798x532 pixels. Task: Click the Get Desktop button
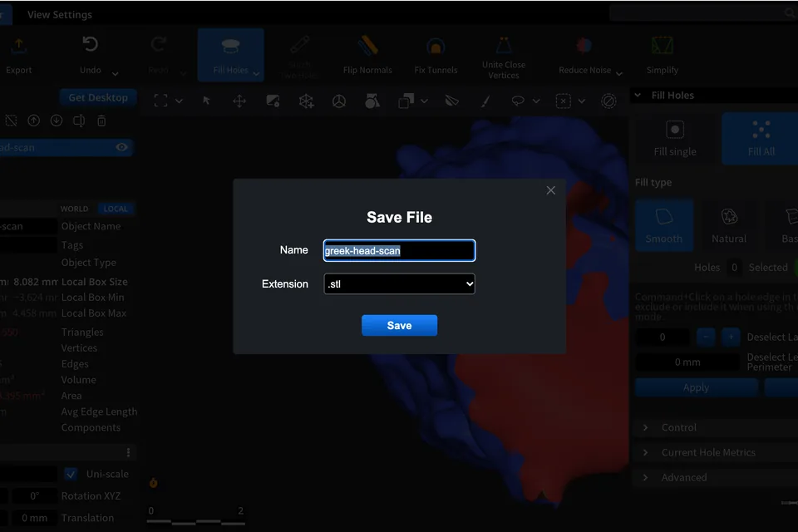[x=98, y=97]
